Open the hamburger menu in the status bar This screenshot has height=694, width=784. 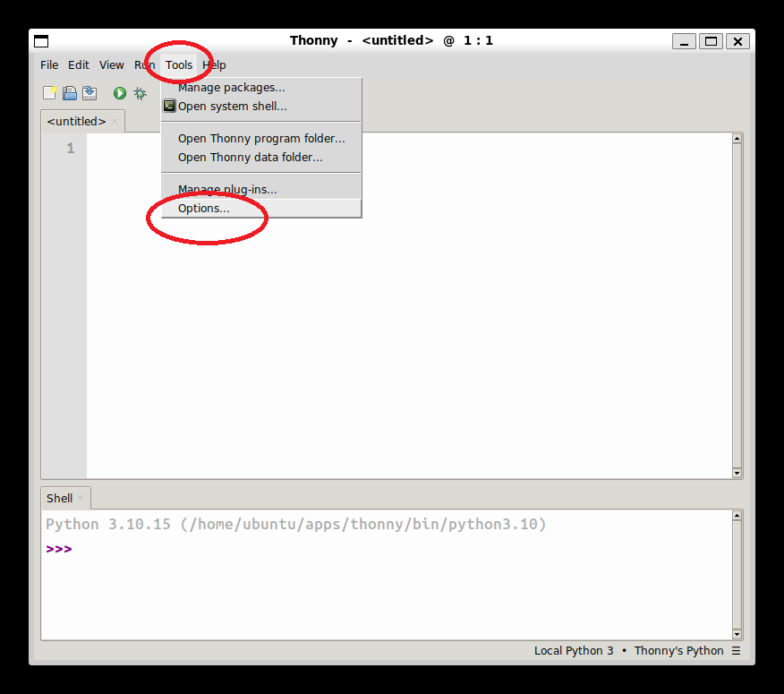736,650
